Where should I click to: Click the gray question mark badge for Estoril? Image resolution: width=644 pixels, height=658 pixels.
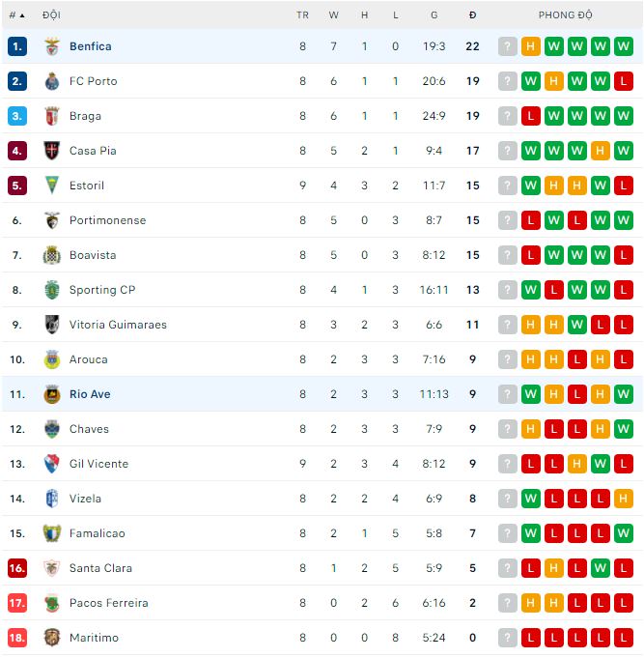(508, 186)
